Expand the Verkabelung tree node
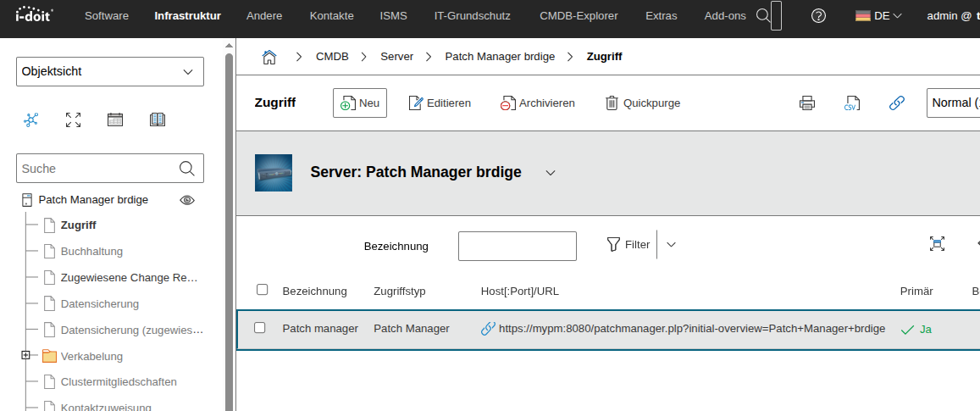980x411 pixels. click(26, 356)
